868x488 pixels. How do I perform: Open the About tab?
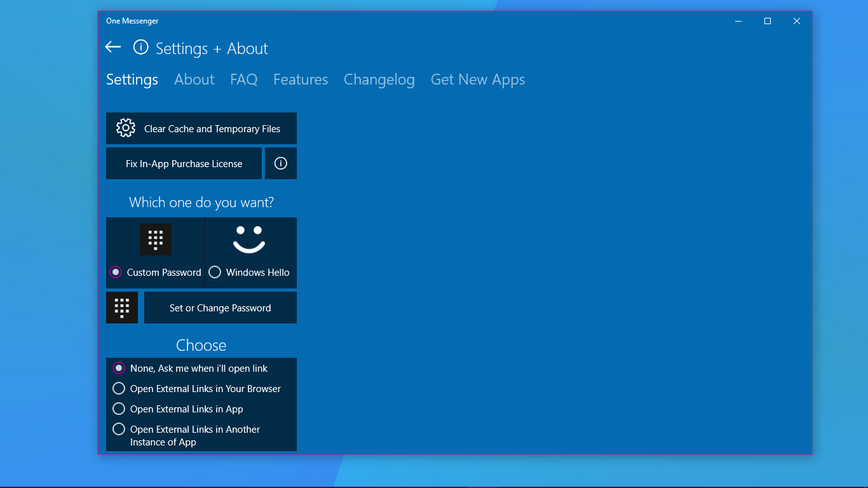click(x=194, y=79)
